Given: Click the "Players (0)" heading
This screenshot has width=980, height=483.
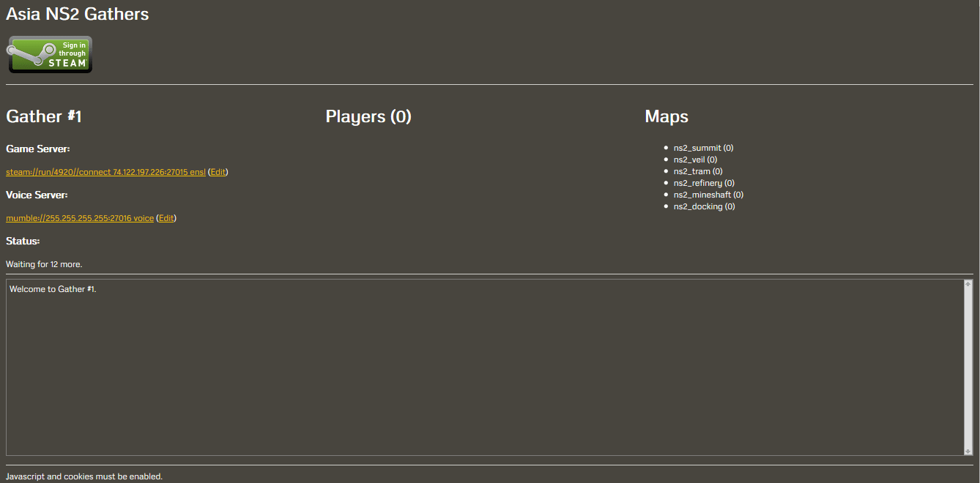Looking at the screenshot, I should click(368, 116).
